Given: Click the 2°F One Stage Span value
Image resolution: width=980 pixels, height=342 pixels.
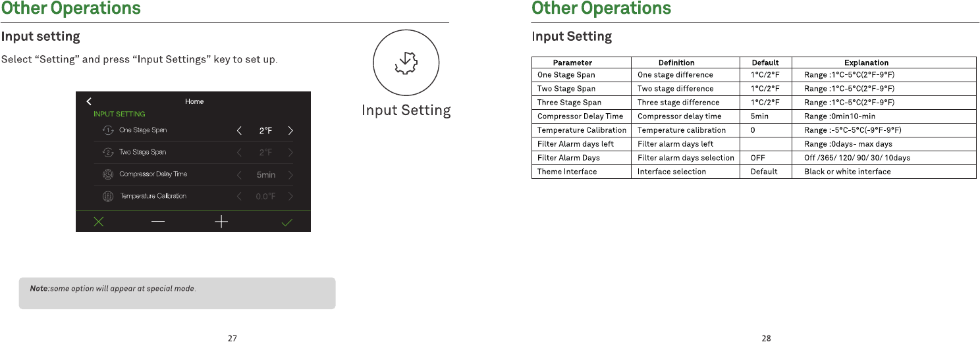Looking at the screenshot, I should (265, 130).
